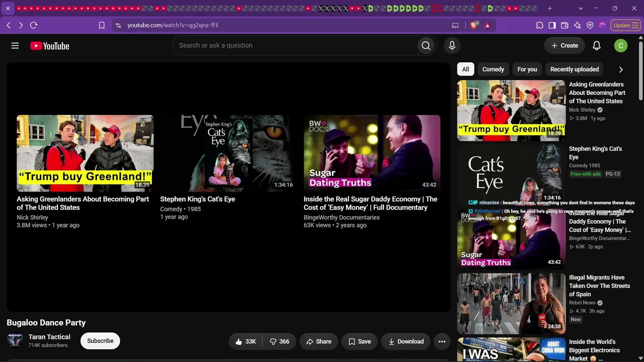The image size is (644, 362).
Task: Open the YouTube guide hamburger menu
Action: click(x=15, y=46)
